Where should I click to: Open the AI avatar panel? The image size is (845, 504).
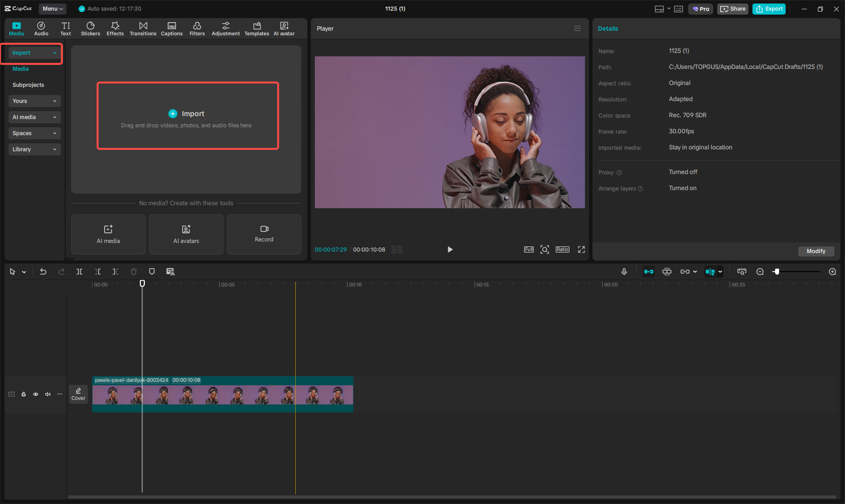(284, 28)
